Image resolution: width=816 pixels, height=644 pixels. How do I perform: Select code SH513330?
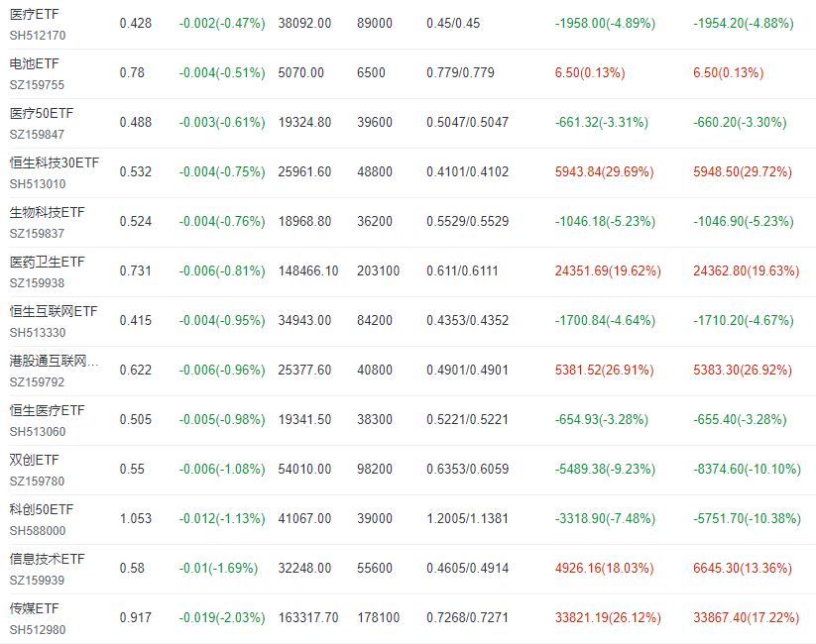pyautogui.click(x=38, y=333)
